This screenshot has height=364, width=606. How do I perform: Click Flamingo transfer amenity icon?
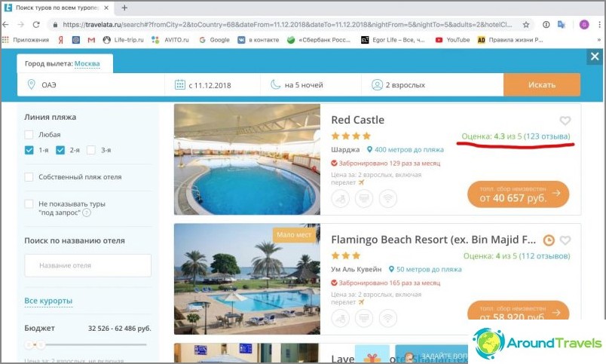pos(340,318)
